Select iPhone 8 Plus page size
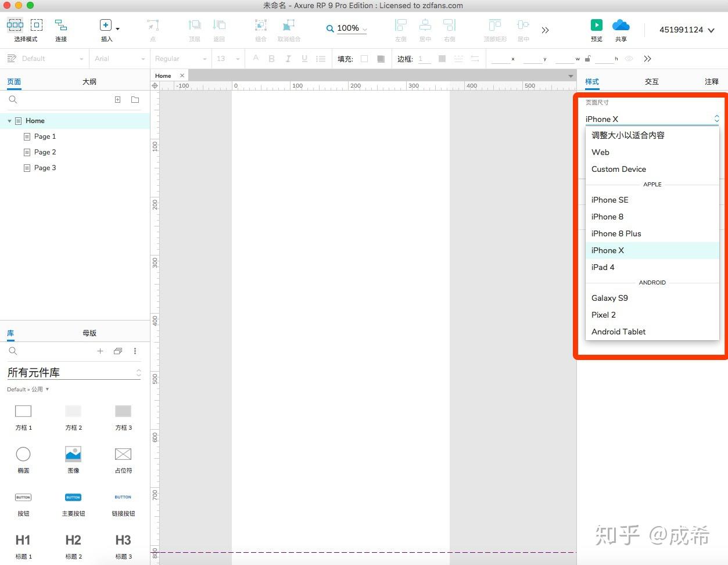This screenshot has height=565, width=728. [616, 233]
